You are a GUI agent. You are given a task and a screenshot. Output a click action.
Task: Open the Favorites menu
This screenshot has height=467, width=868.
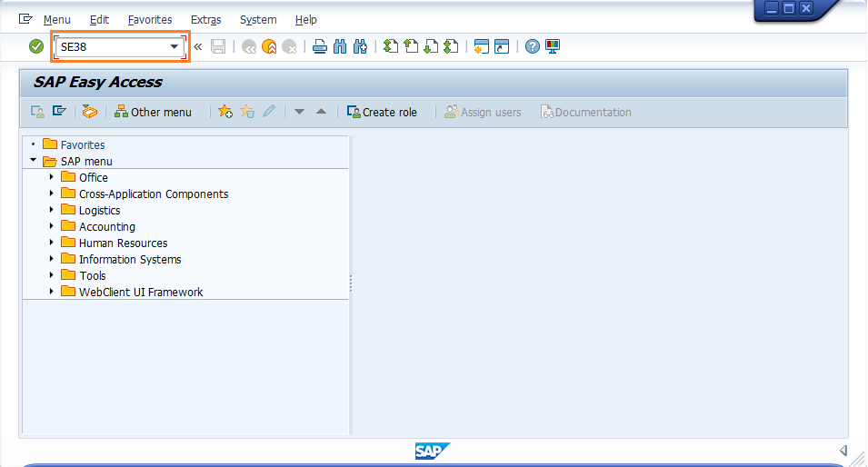(150, 20)
